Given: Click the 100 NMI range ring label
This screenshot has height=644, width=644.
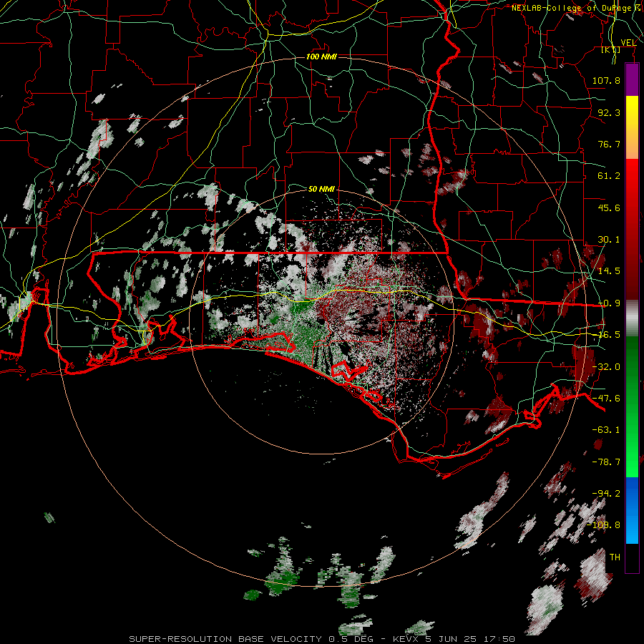Looking at the screenshot, I should click(x=321, y=57).
